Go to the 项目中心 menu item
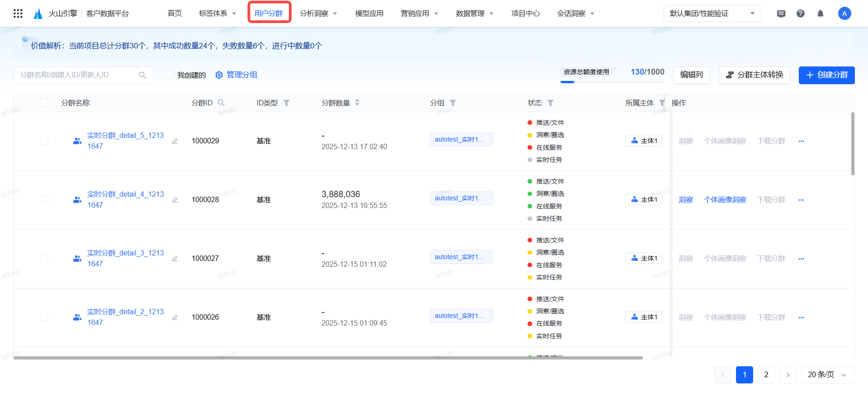 [525, 14]
